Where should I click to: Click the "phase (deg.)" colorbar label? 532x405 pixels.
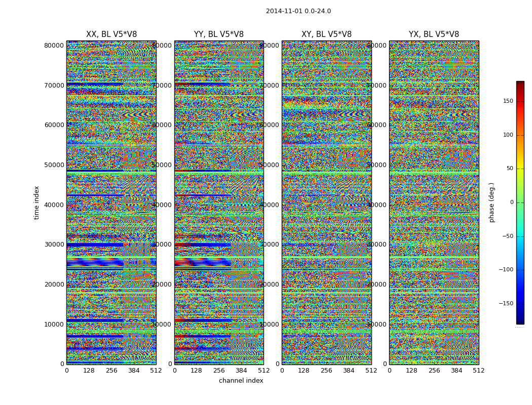[491, 202]
